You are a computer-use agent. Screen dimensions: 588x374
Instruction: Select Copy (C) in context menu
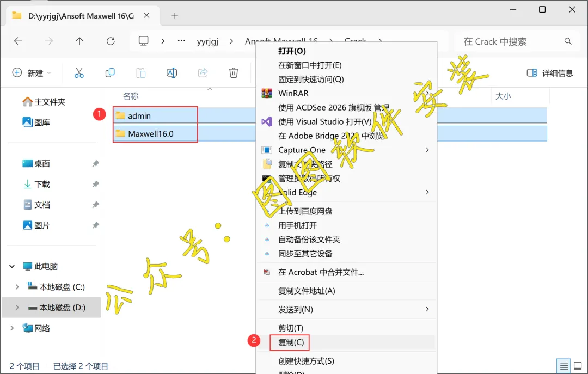(x=346, y=342)
